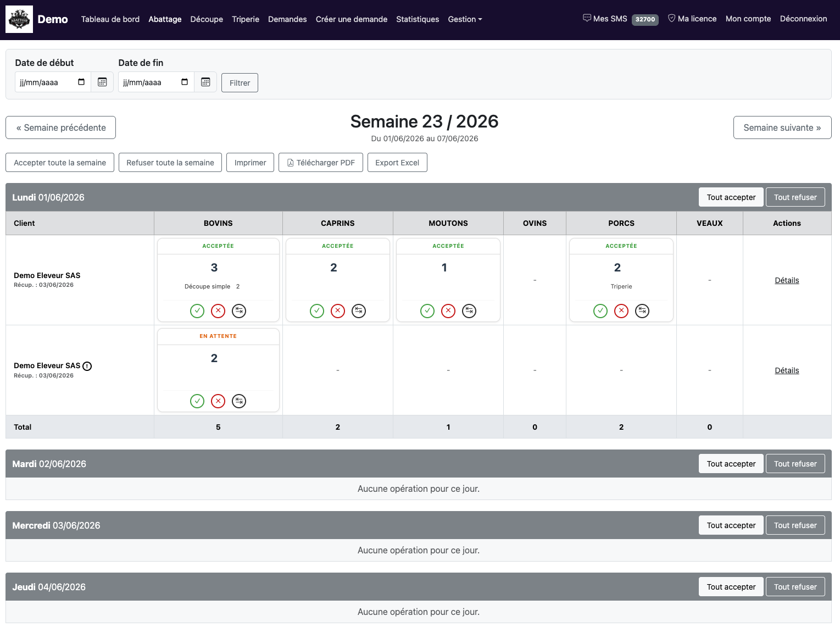Viewport: 840px width, 627px height.
Task: Click Télécharger PDF button
Action: tap(321, 163)
